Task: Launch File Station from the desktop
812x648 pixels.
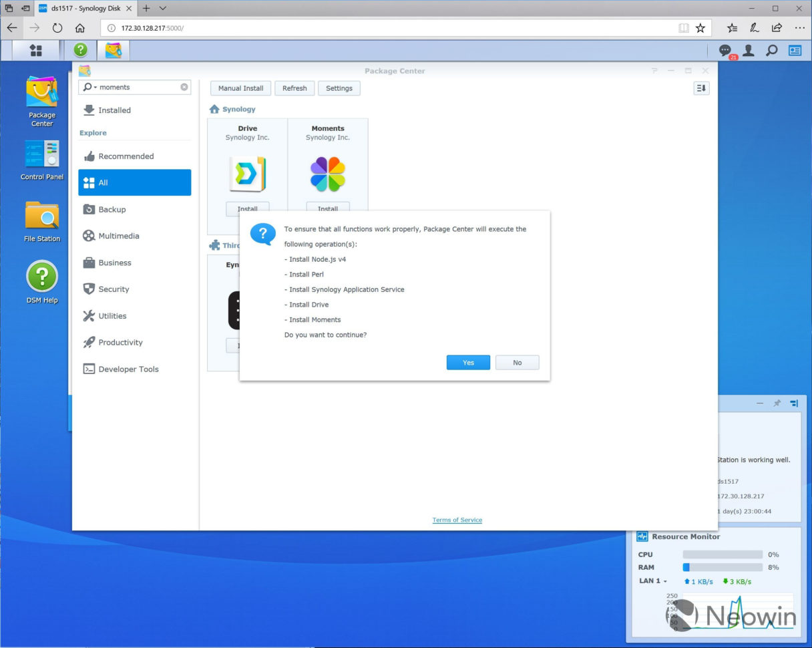Action: coord(41,220)
